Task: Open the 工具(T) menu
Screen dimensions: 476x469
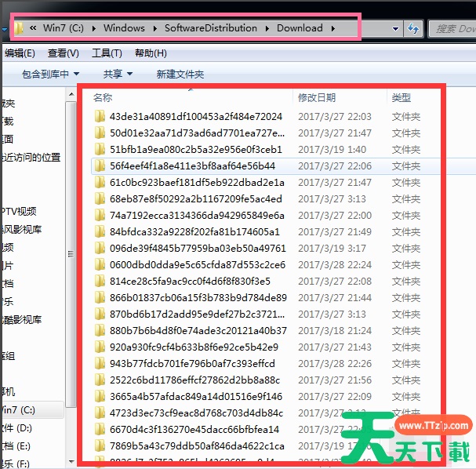Action: click(107, 53)
